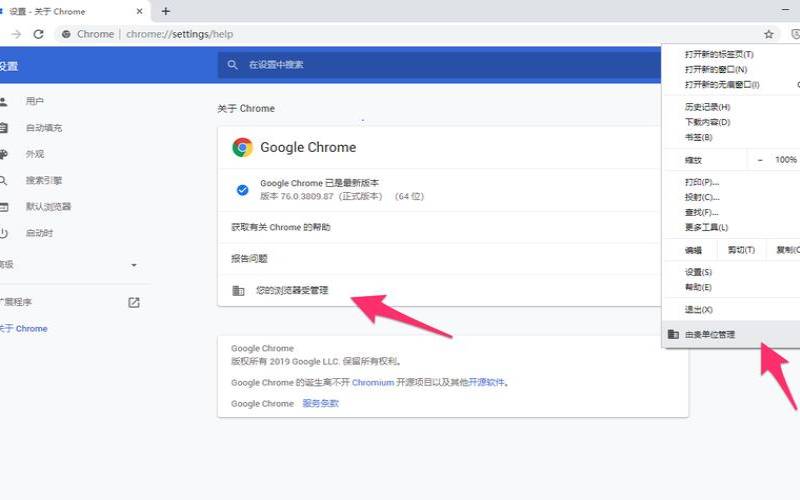
Task: Open the 服务条款 link
Action: click(320, 403)
